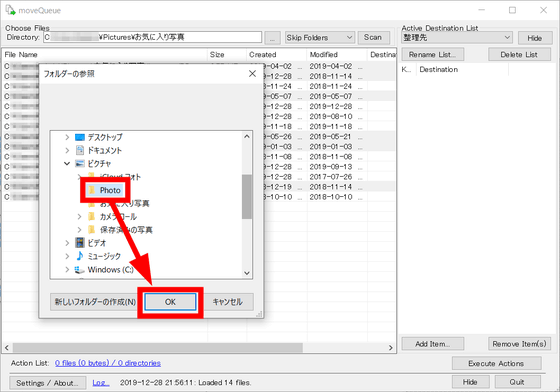The width and height of the screenshot is (560, 392).
Task: Click the Photo folder icon
Action: coord(92,190)
